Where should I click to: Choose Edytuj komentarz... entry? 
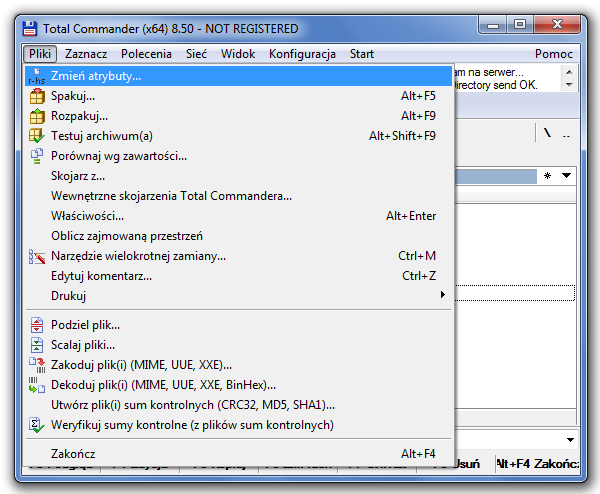pos(238,276)
